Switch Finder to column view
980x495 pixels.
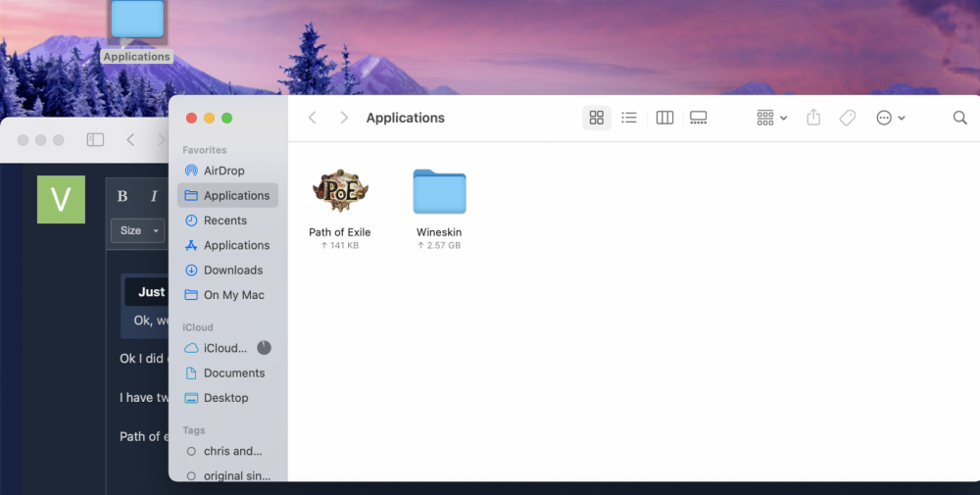pyautogui.click(x=664, y=118)
